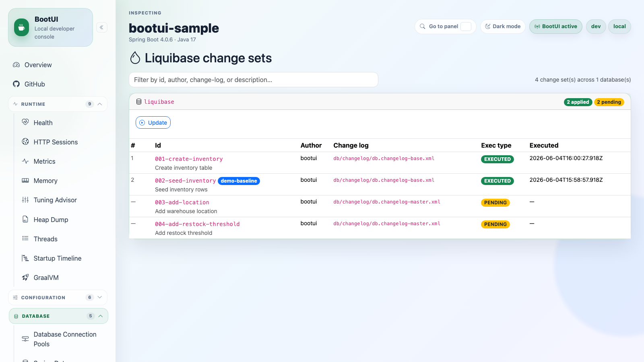Click the 2 pending badge
This screenshot has height=362, width=644.
tap(609, 102)
